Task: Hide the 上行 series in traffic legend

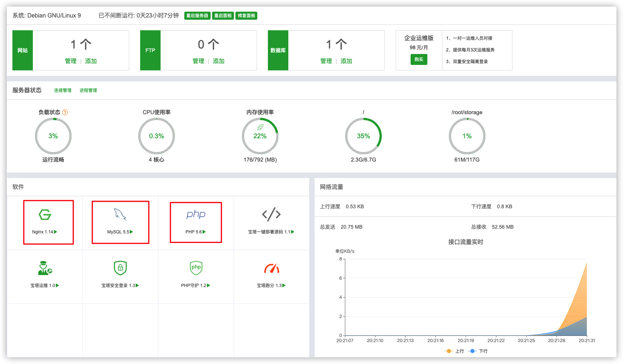Action: click(x=454, y=351)
